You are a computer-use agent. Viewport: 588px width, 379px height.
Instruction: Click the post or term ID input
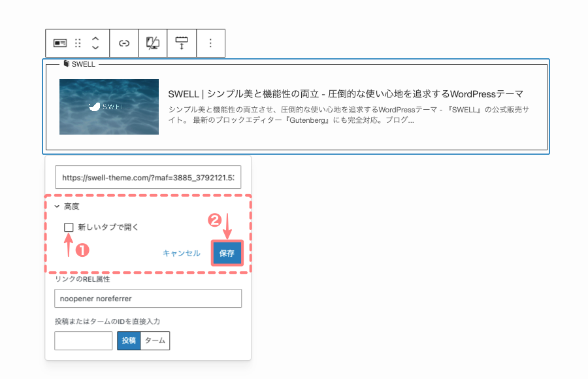pyautogui.click(x=83, y=340)
